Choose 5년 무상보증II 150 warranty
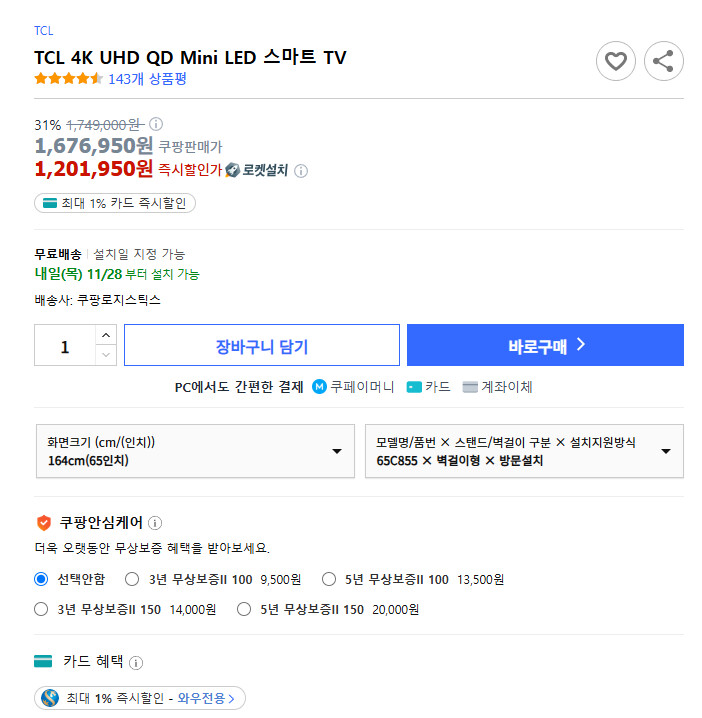 [x=244, y=609]
